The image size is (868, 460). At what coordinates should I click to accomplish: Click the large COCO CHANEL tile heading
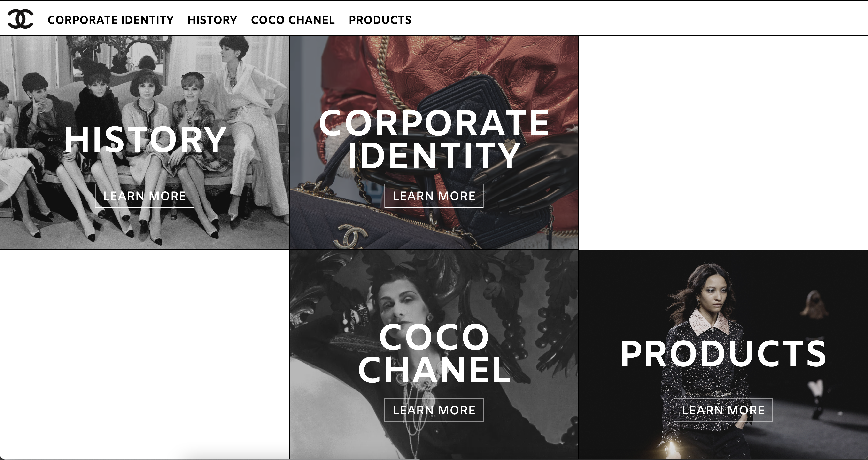434,353
